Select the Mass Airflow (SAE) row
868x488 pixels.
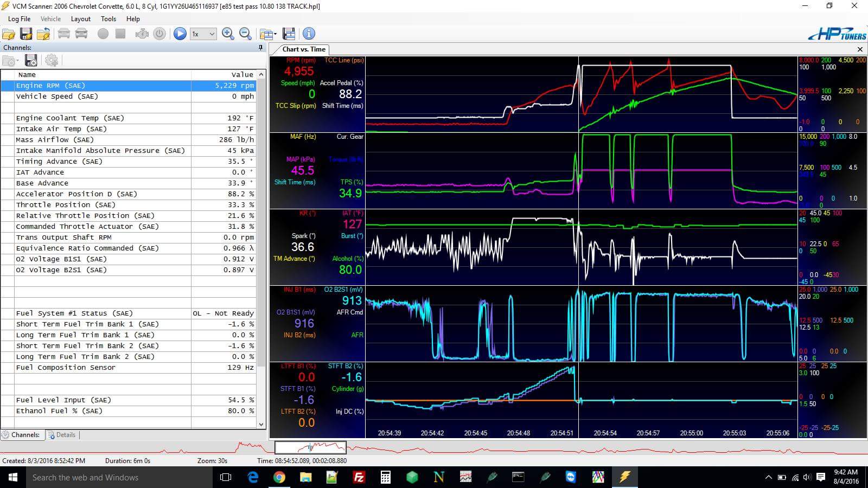point(129,140)
